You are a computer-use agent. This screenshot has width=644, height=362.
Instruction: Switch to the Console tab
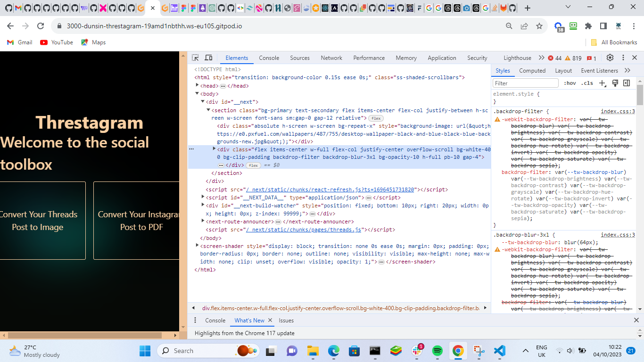click(269, 58)
